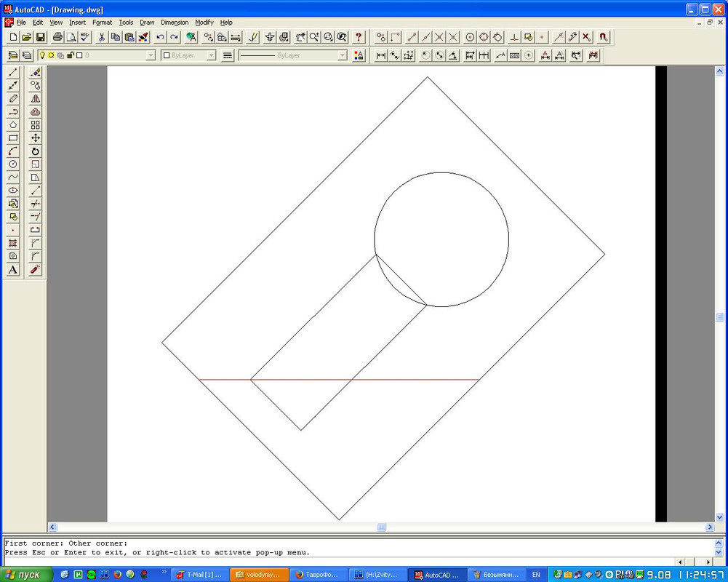
Task: Select the Line draw tool
Action: coord(13,73)
